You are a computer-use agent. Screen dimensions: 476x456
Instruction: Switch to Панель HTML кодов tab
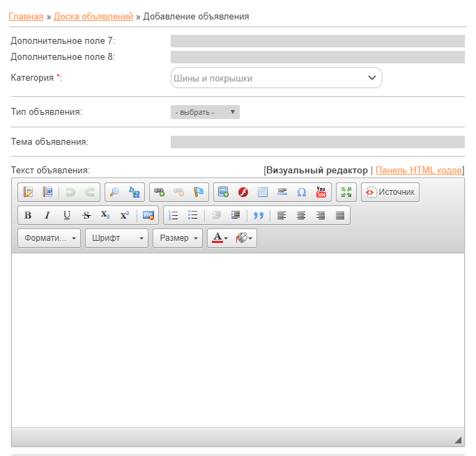pyautogui.click(x=418, y=170)
